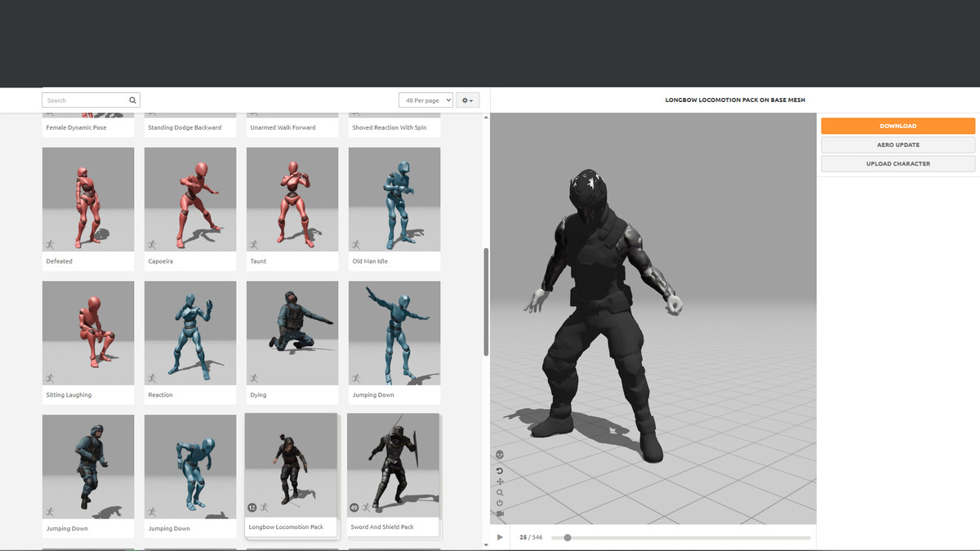The height and width of the screenshot is (551, 980).
Task: Click the search magnifier icon
Action: coord(132,100)
